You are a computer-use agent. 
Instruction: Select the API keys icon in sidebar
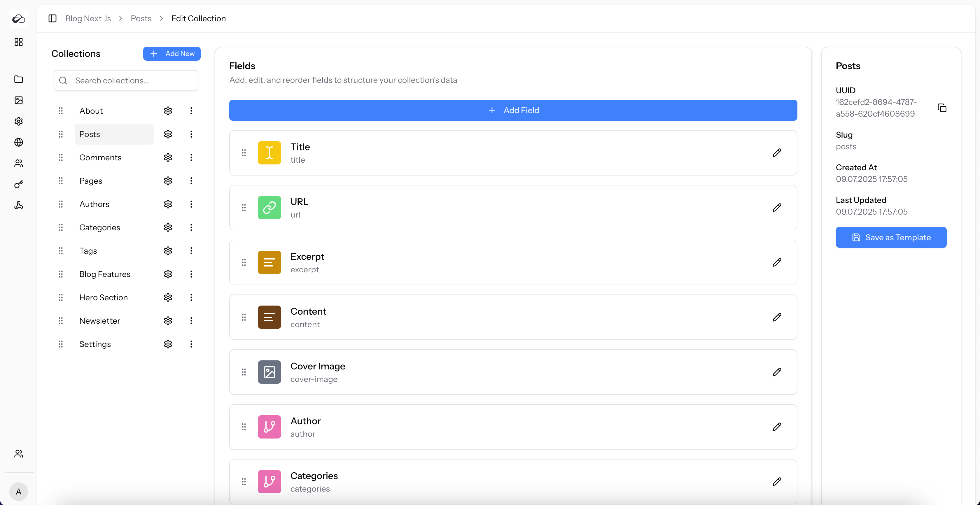(18, 185)
